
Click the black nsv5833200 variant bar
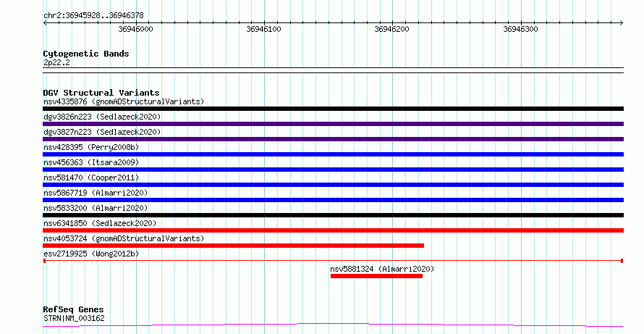(333, 215)
